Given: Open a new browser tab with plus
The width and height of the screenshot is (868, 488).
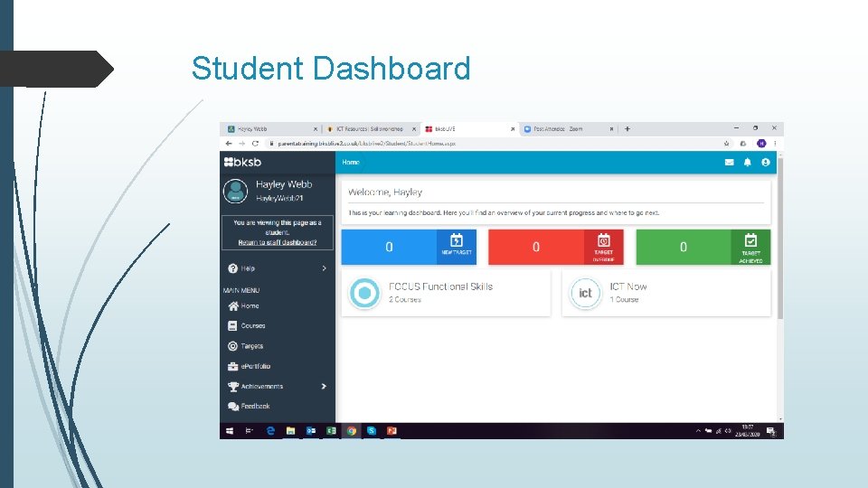Looking at the screenshot, I should pos(627,129).
